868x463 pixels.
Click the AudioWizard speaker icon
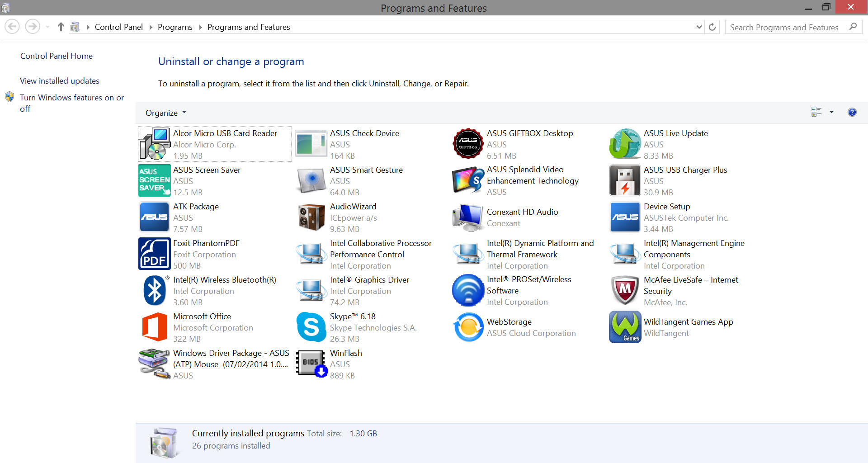pyautogui.click(x=311, y=217)
